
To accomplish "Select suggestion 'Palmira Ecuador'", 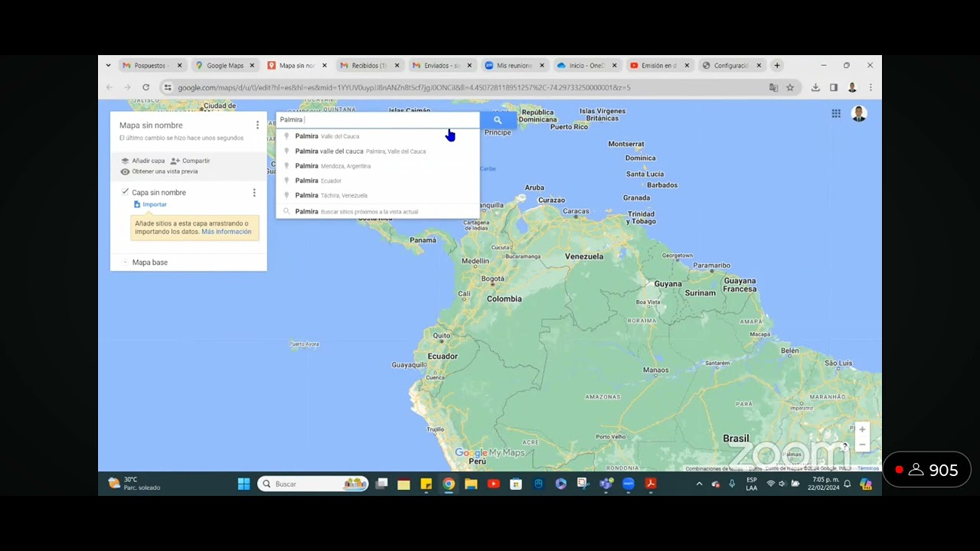I will [377, 181].
